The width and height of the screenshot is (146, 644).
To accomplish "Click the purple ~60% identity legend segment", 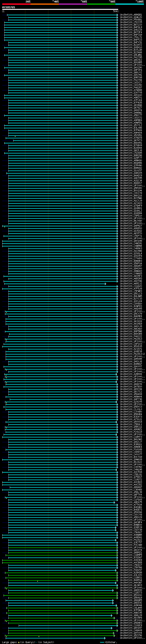I will 73,4.
